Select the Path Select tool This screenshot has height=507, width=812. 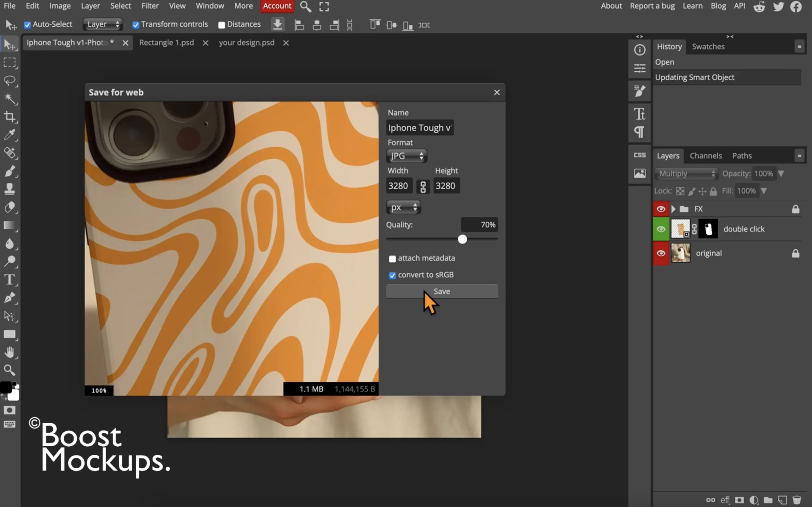10,316
